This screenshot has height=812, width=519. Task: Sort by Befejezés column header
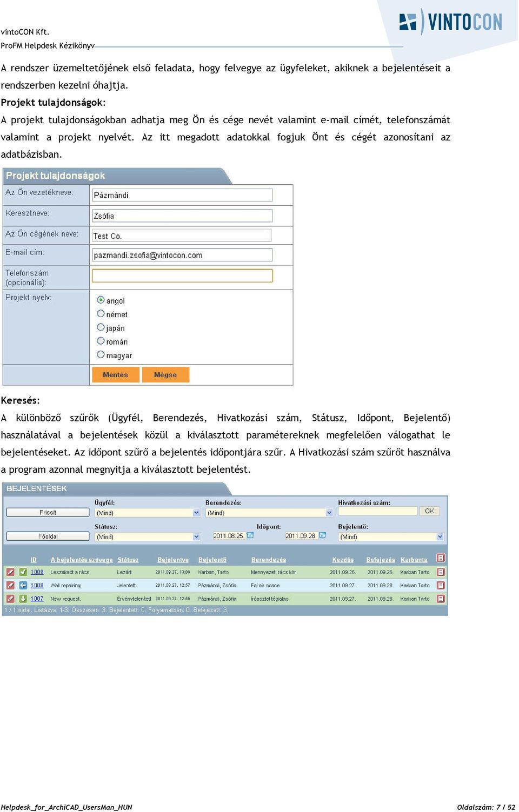click(381, 560)
